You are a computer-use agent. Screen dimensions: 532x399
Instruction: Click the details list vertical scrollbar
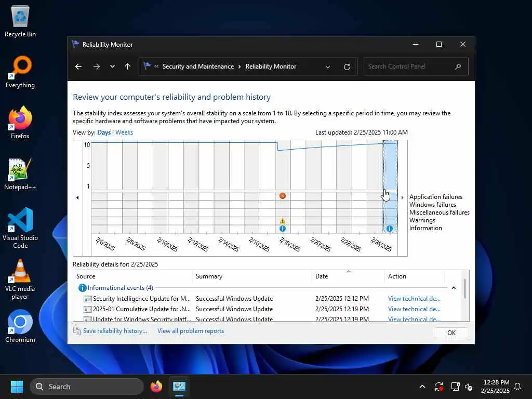click(x=465, y=288)
